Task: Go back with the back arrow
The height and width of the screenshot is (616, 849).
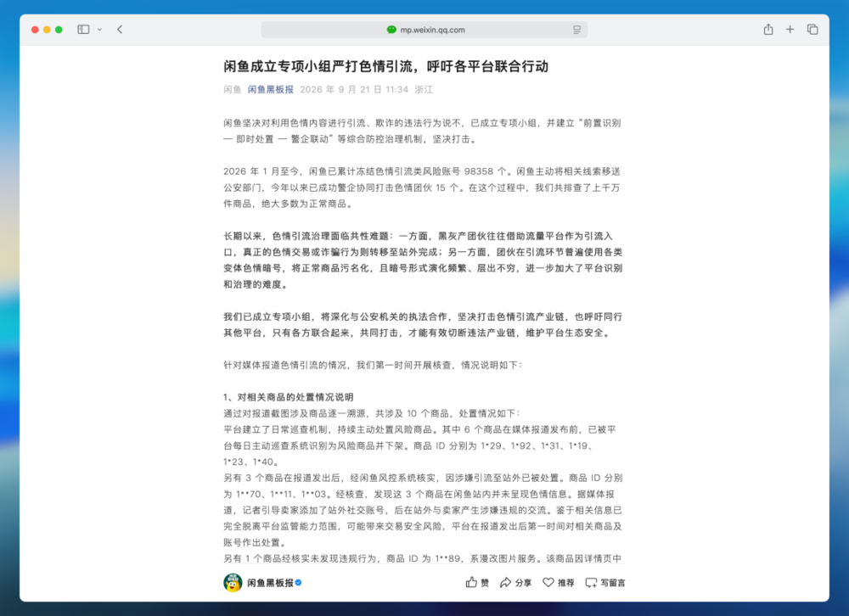Action: (120, 29)
